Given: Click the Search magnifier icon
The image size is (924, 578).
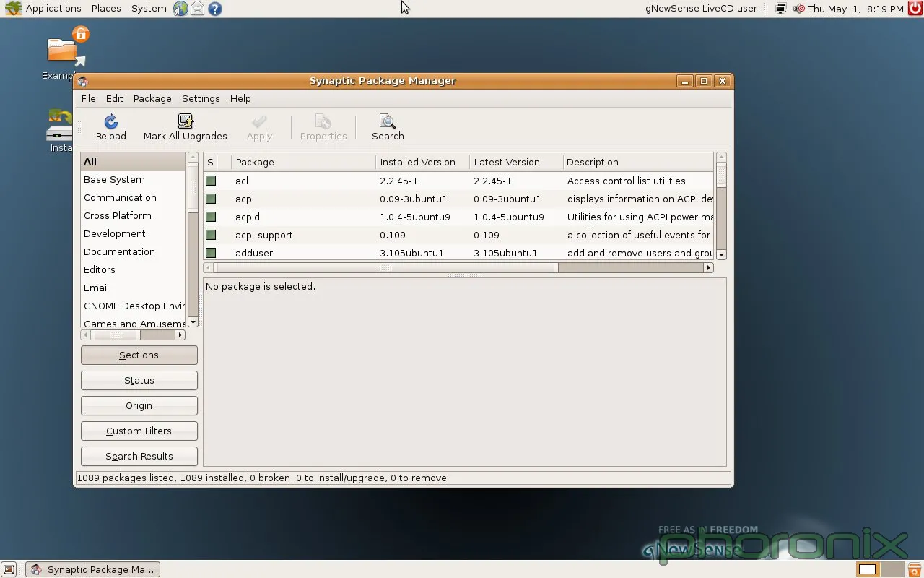Looking at the screenshot, I should (388, 121).
